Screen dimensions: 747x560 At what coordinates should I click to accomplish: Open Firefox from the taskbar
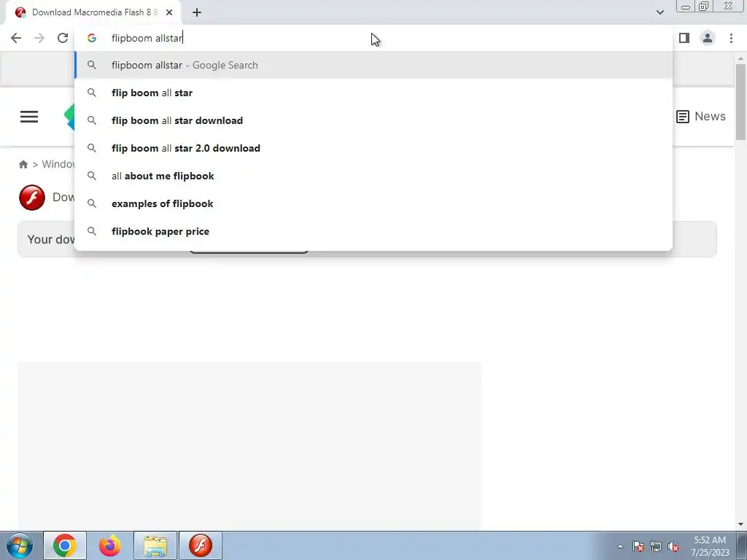[110, 545]
